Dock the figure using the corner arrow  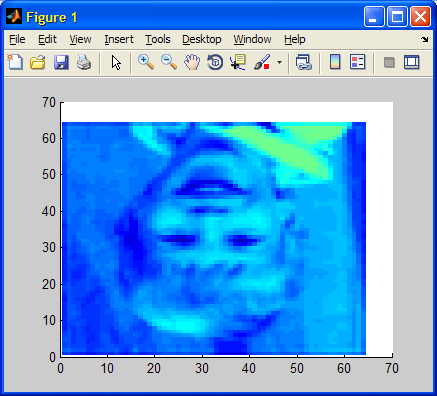click(424, 39)
